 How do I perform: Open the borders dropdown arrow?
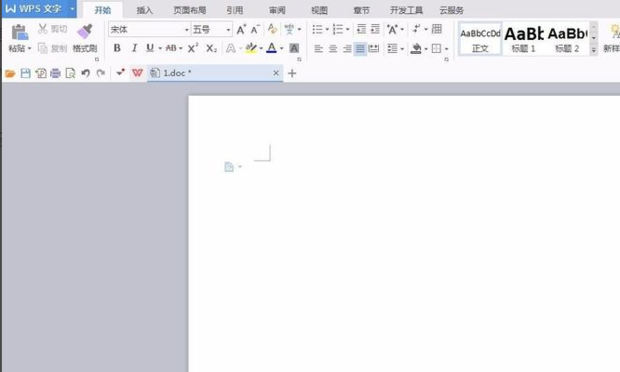446,49
